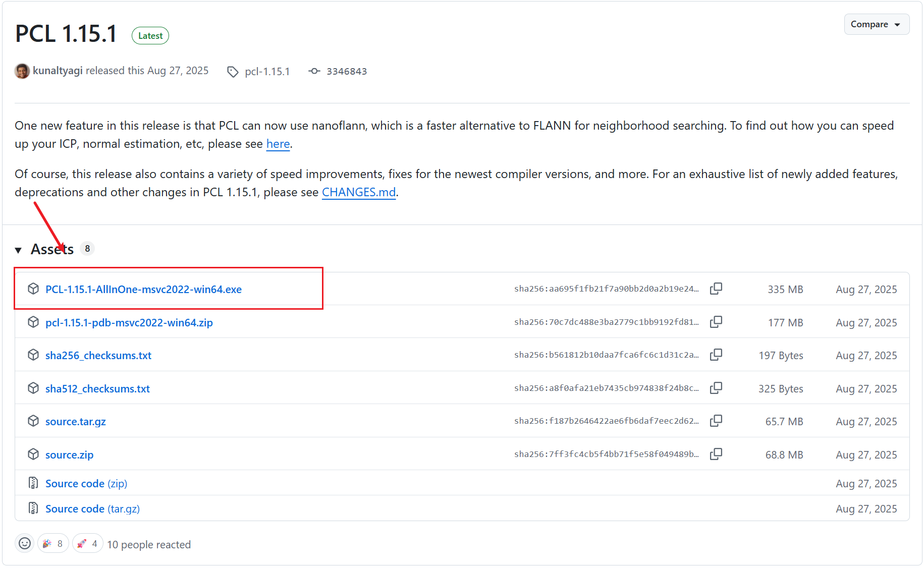The height and width of the screenshot is (569, 924).
Task: Click the 65.7 MB file size
Action: (784, 422)
